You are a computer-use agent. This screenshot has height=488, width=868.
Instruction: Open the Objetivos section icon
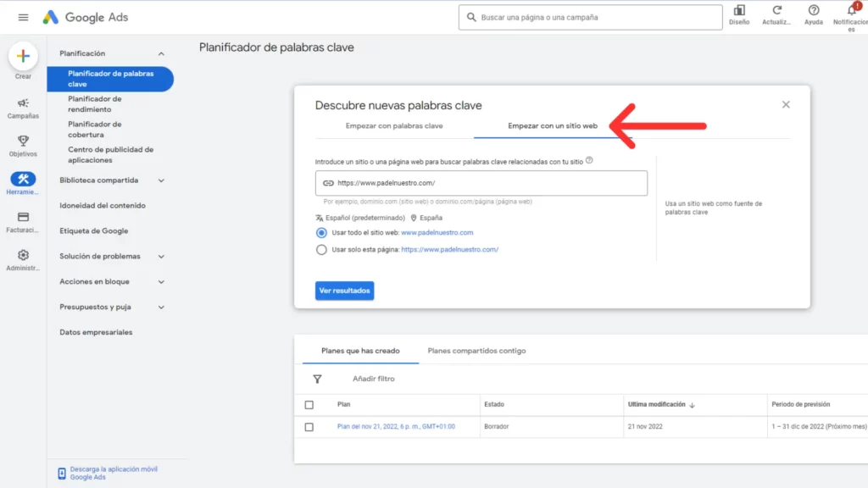pos(22,142)
